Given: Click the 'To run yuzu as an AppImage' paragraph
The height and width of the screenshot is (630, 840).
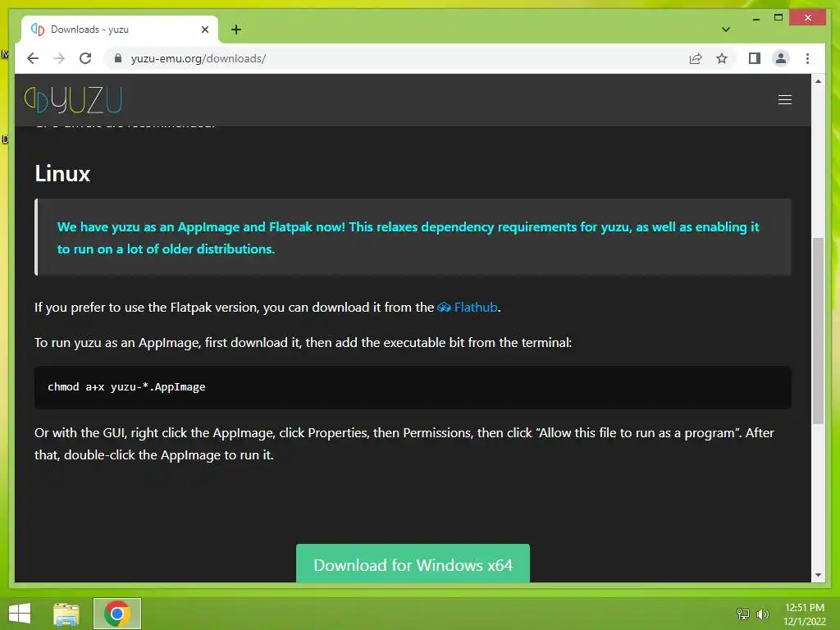Looking at the screenshot, I should tap(303, 343).
